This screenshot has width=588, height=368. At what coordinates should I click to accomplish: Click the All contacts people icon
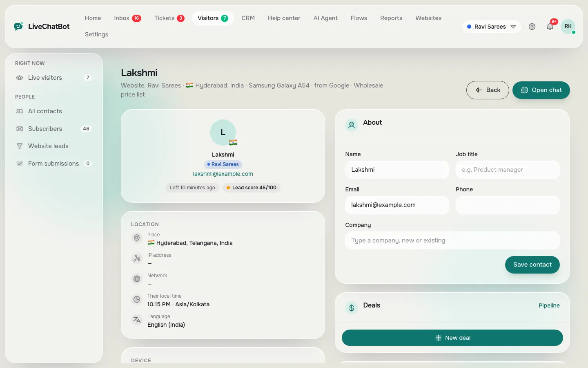click(x=20, y=111)
